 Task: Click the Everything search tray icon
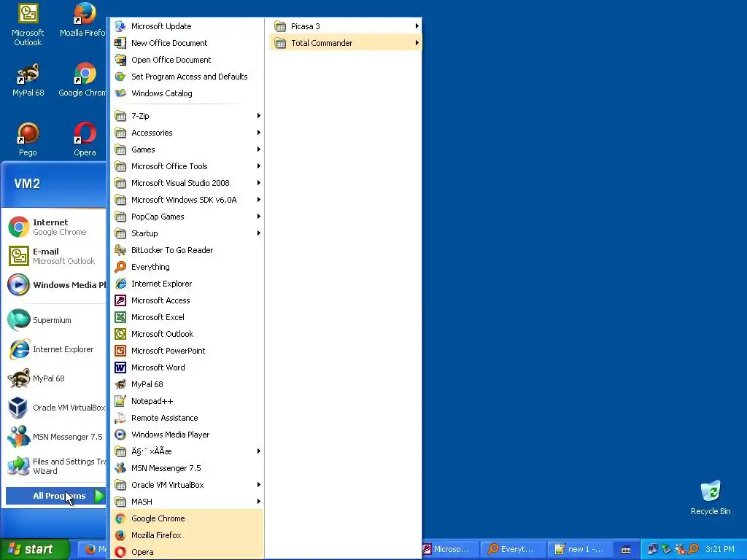(x=693, y=549)
